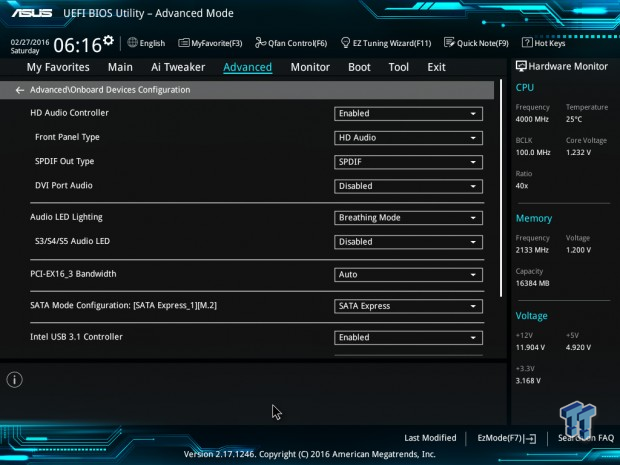This screenshot has width=620, height=465.
Task: Open MyFavorite(F3) text link
Action: point(217,43)
